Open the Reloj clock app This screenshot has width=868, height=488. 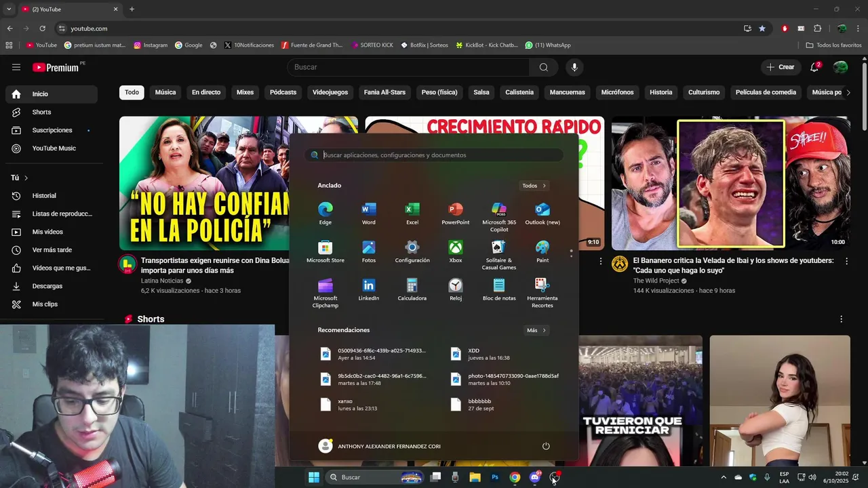[456, 289]
